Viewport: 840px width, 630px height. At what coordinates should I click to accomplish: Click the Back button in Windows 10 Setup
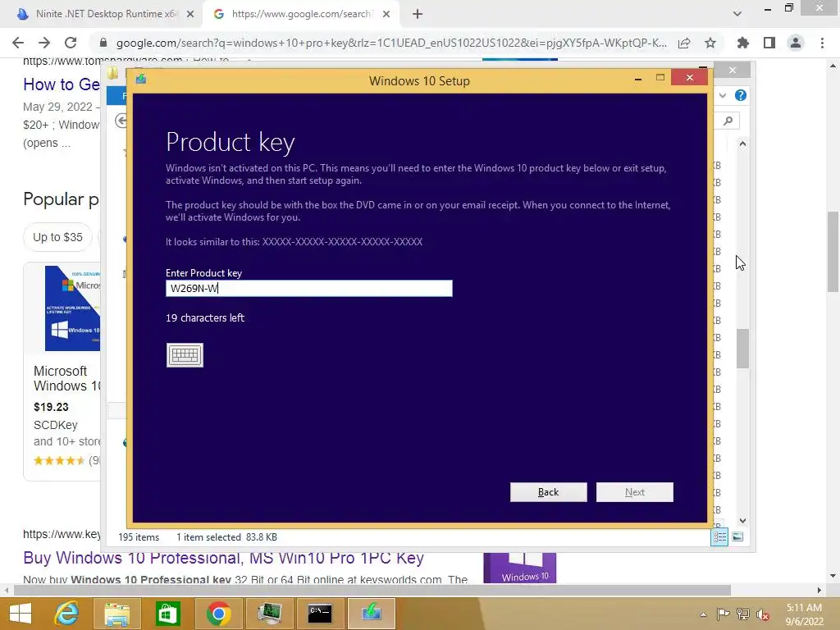click(549, 492)
